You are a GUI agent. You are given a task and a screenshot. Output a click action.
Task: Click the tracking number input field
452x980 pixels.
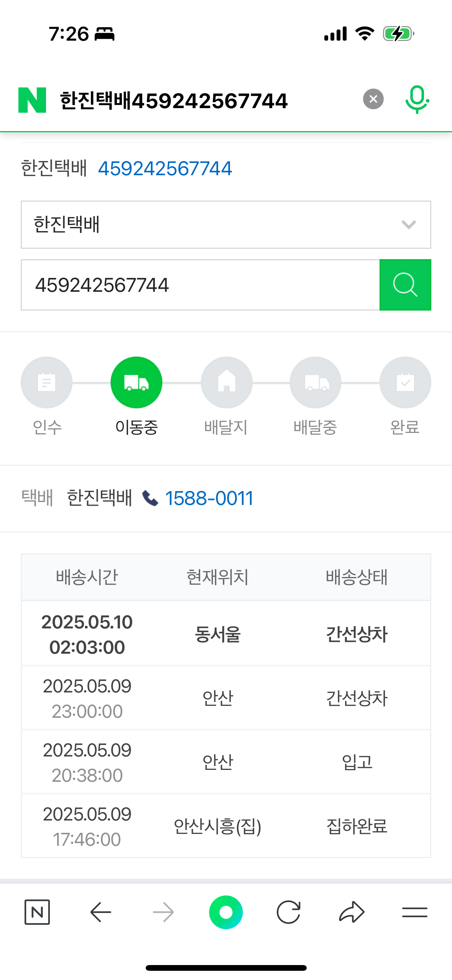[200, 285]
